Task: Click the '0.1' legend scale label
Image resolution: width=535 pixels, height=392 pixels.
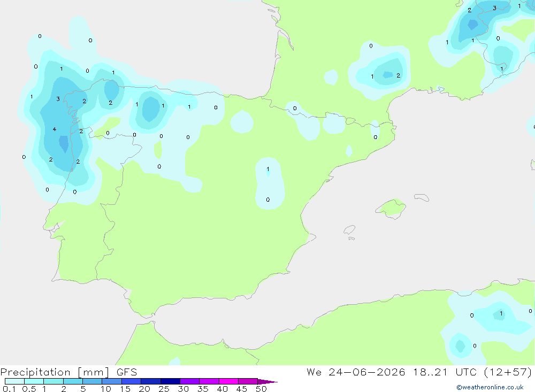Action: [x=9, y=389]
